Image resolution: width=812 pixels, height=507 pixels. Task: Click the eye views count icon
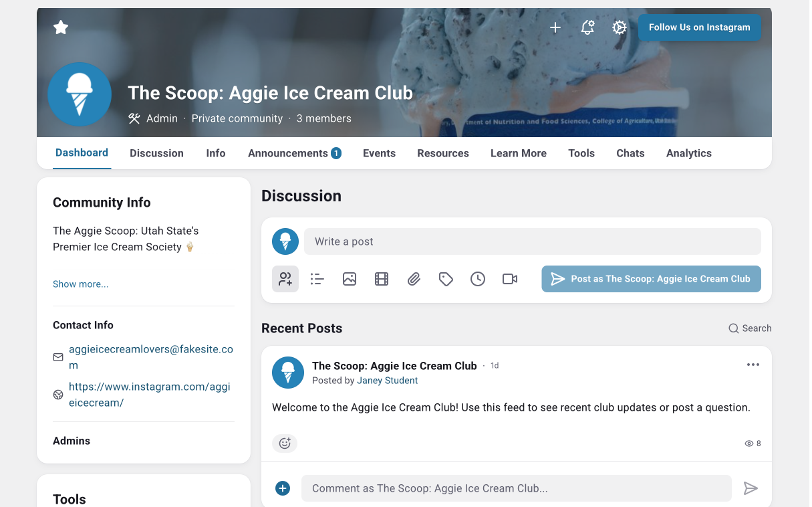(749, 443)
